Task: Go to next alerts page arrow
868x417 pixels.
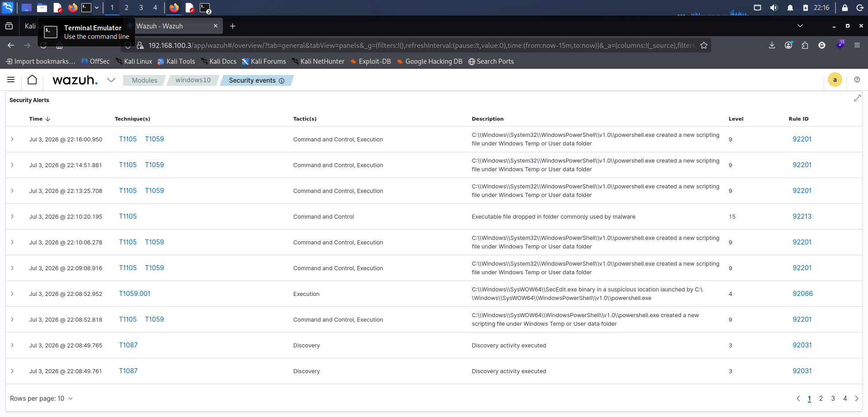Action: tap(857, 398)
